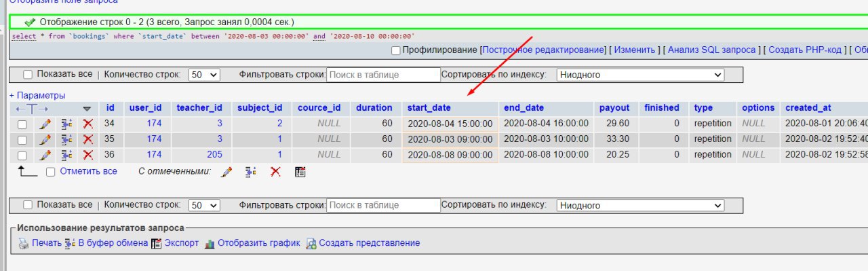
Task: Open the column options triangle in table header
Action: coord(87,109)
